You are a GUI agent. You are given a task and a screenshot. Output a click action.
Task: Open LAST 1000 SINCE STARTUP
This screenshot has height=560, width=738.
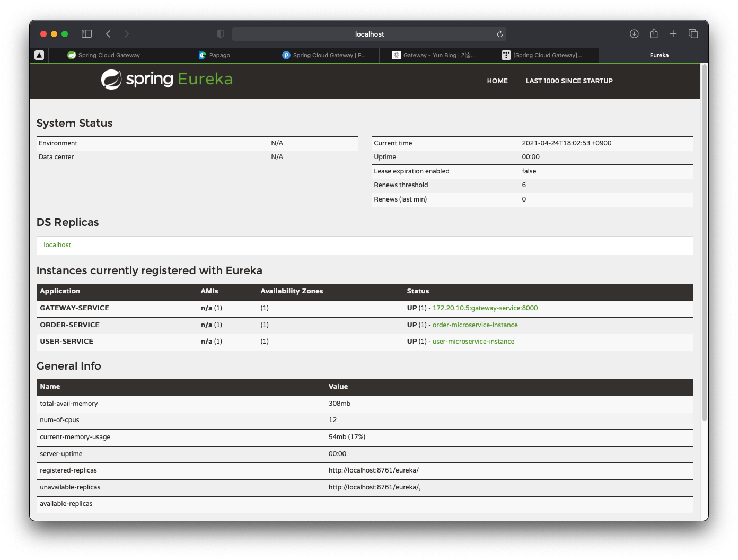[569, 81]
